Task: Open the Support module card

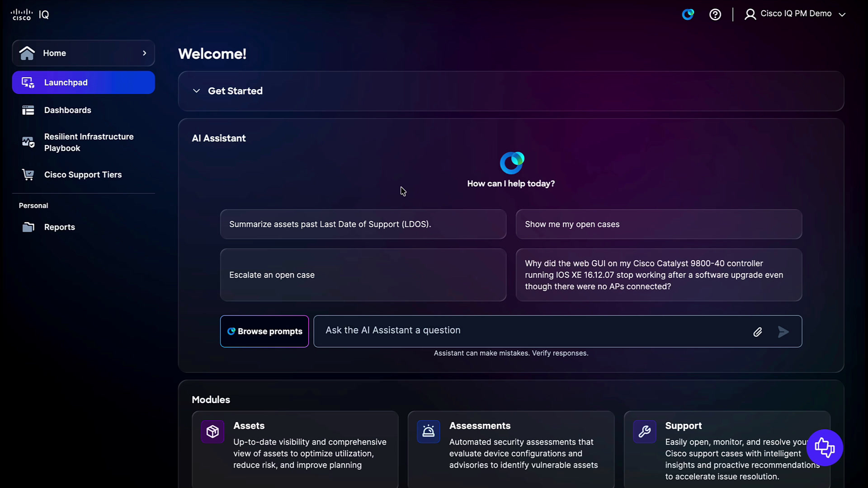Action: tap(727, 449)
